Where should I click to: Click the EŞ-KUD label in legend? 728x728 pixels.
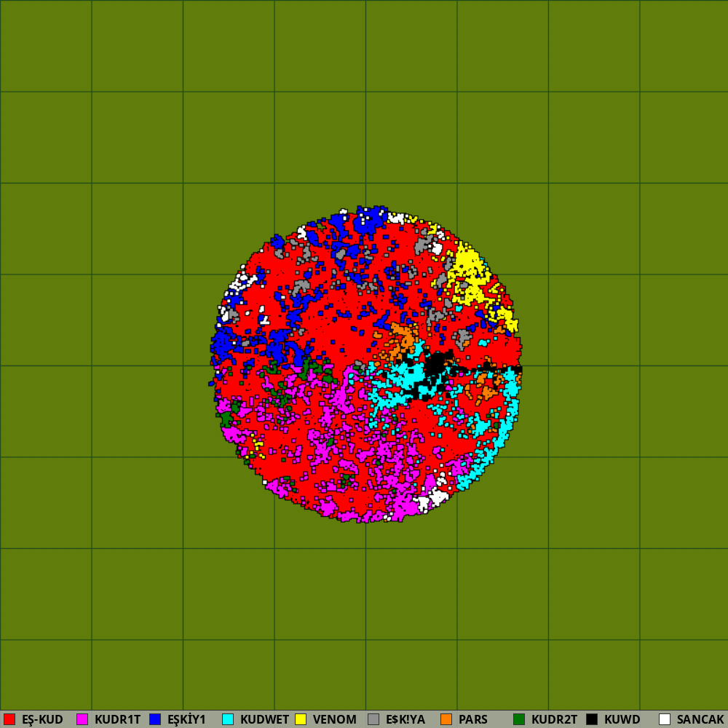pyautogui.click(x=42, y=719)
